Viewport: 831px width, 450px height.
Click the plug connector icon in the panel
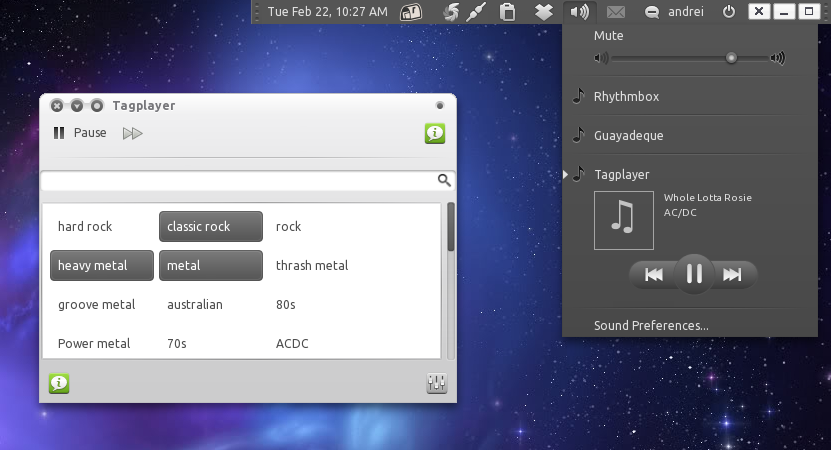[476, 12]
